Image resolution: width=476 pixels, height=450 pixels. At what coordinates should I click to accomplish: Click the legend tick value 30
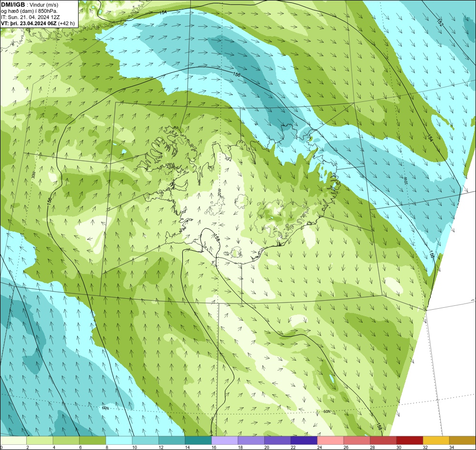point(398,447)
